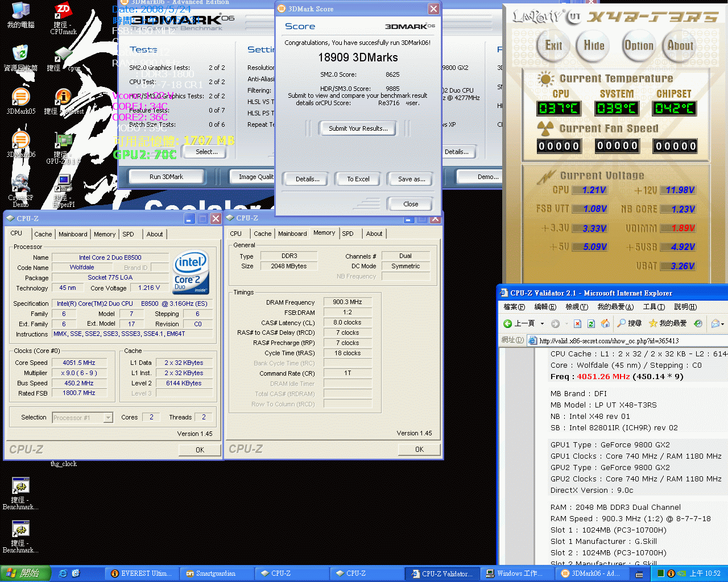728x582 pixels.
Task: Click the Stop button in Internet Explorer toolbar
Action: 577,323
